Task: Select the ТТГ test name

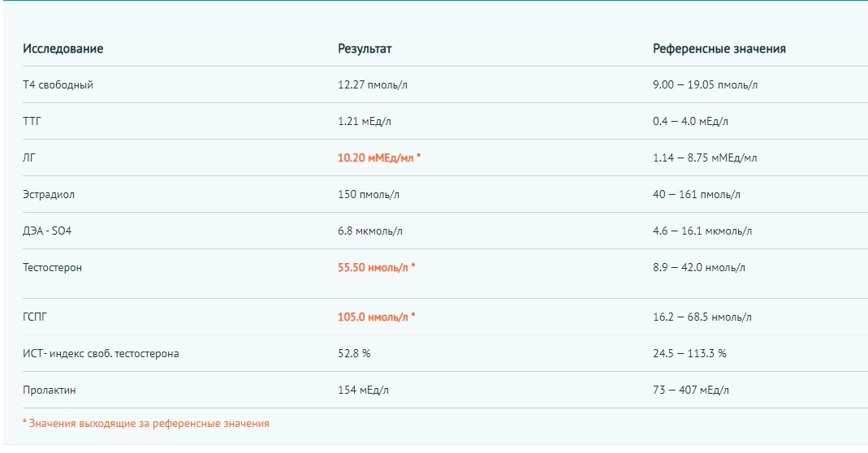Action: click(x=32, y=121)
